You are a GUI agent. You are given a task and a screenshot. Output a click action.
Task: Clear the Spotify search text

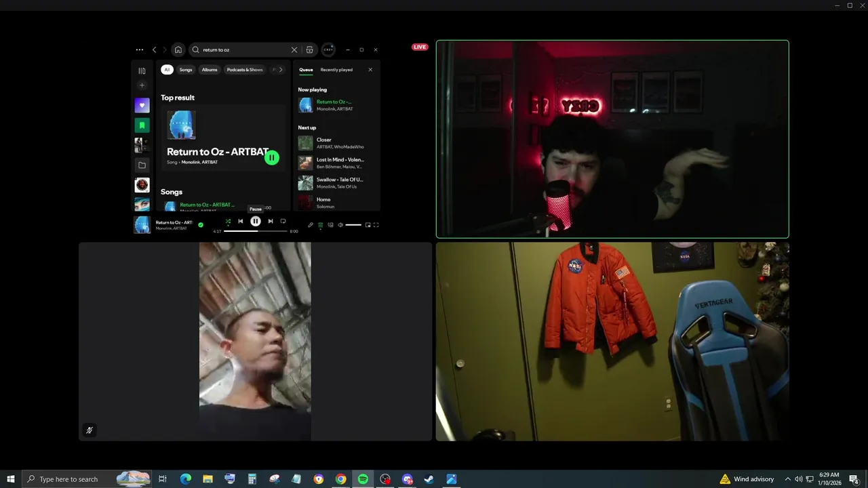294,49
